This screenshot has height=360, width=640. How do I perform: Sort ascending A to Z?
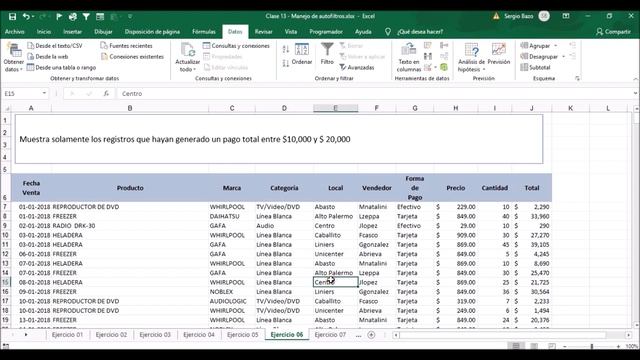pyautogui.click(x=286, y=49)
